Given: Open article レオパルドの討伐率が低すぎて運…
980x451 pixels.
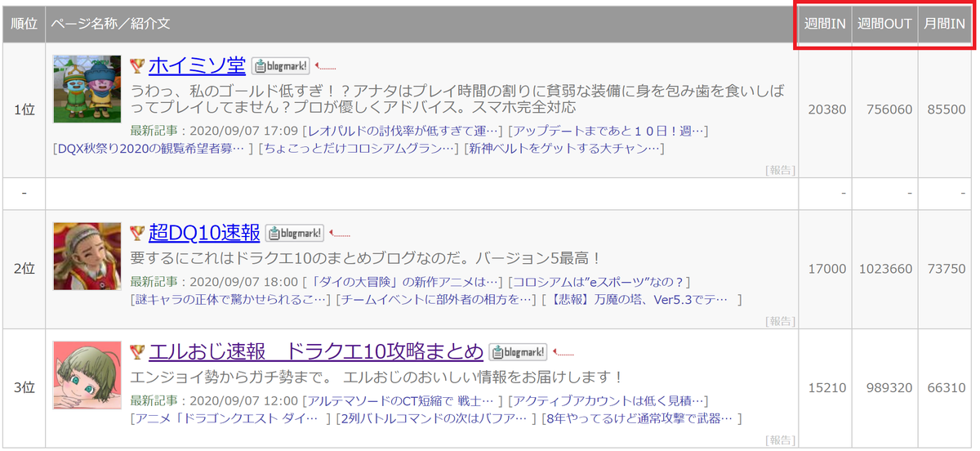Looking at the screenshot, I should [403, 131].
